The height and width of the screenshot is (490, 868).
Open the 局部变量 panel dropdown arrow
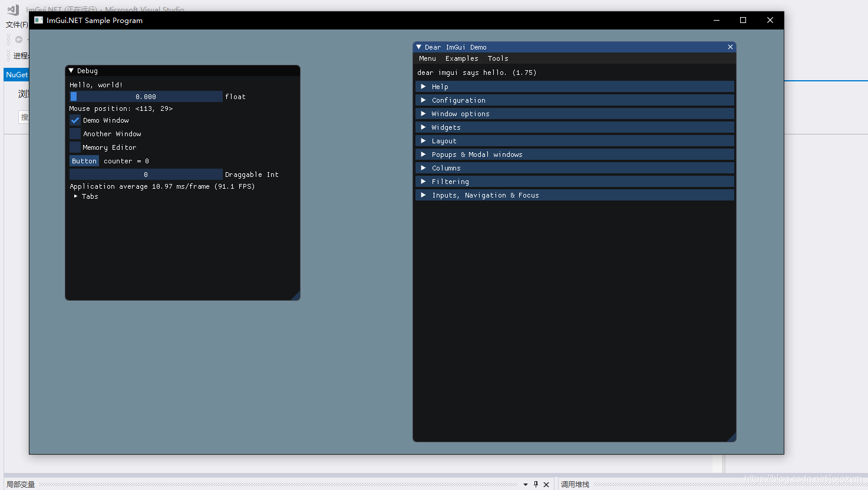coord(526,485)
